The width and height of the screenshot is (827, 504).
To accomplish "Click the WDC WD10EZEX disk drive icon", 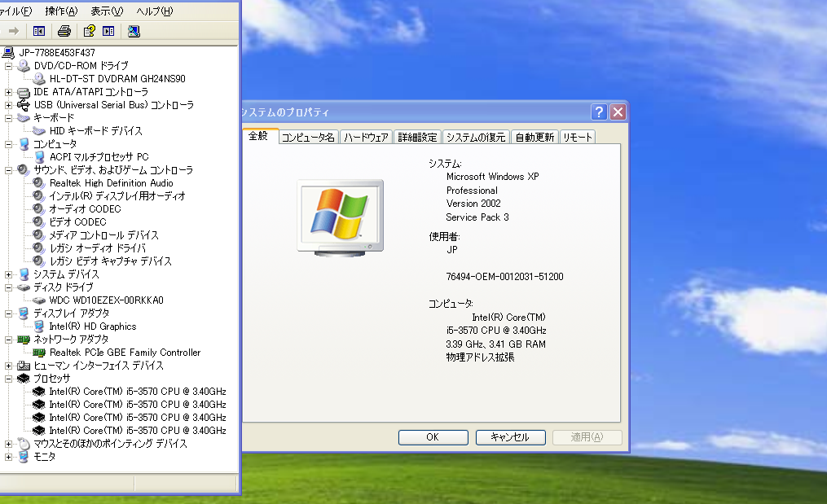I will pos(38,300).
